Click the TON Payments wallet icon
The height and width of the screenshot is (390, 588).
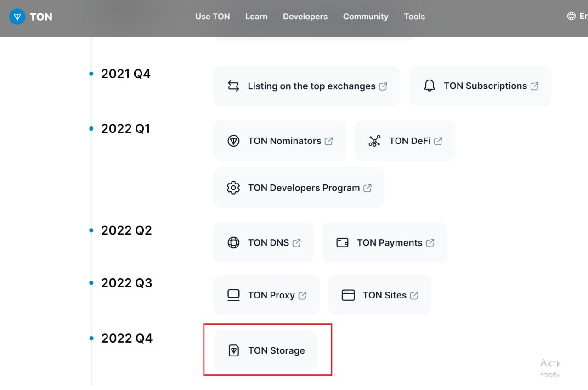(343, 243)
